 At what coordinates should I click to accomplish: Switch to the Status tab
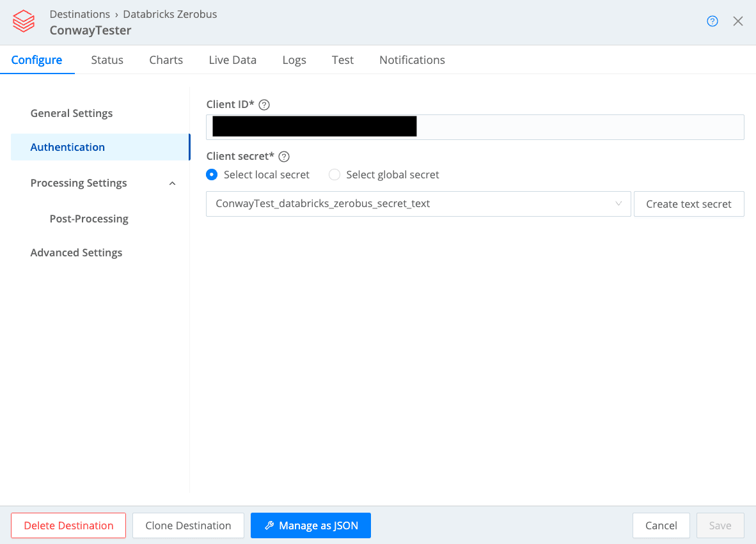click(107, 59)
